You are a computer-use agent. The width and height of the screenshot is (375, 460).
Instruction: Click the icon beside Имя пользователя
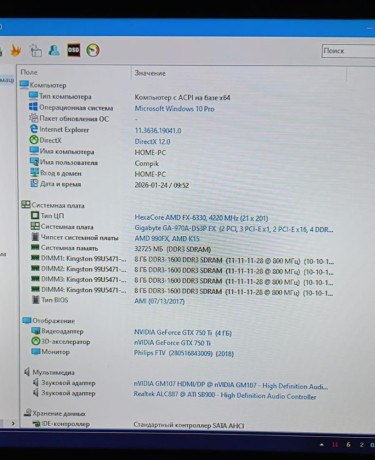[x=34, y=162]
